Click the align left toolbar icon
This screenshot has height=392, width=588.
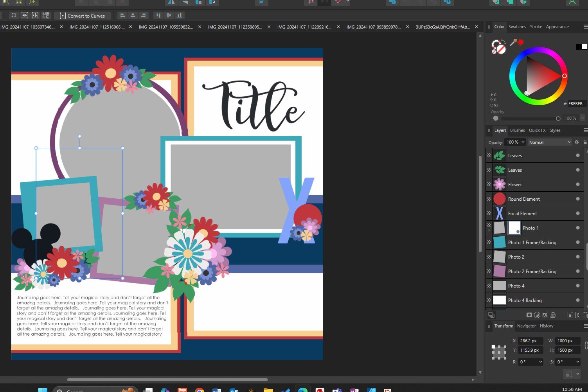tap(122, 16)
